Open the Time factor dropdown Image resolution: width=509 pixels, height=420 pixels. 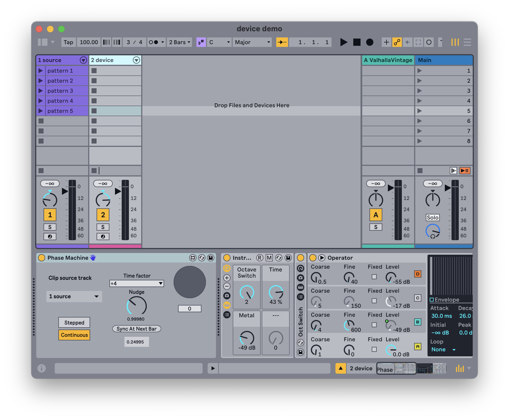[x=136, y=283]
